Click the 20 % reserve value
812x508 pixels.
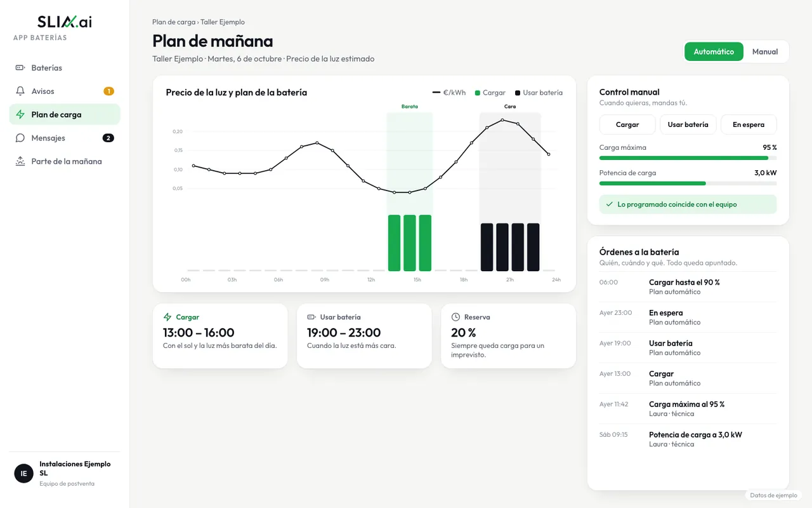464,333
